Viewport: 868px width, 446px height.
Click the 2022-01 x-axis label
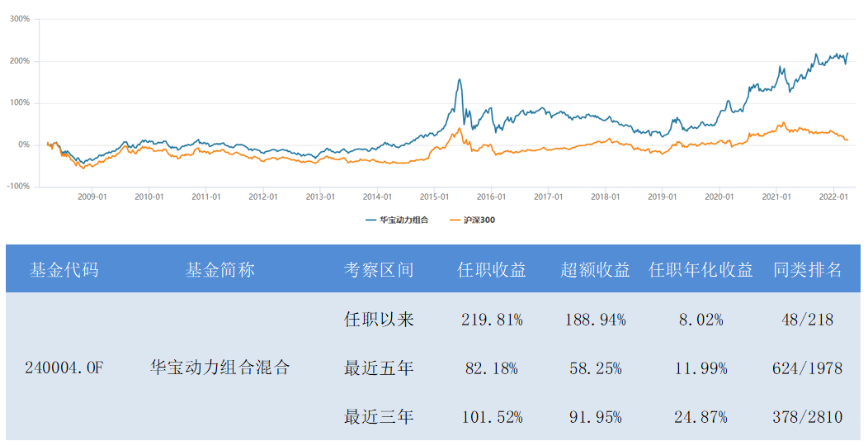834,197
